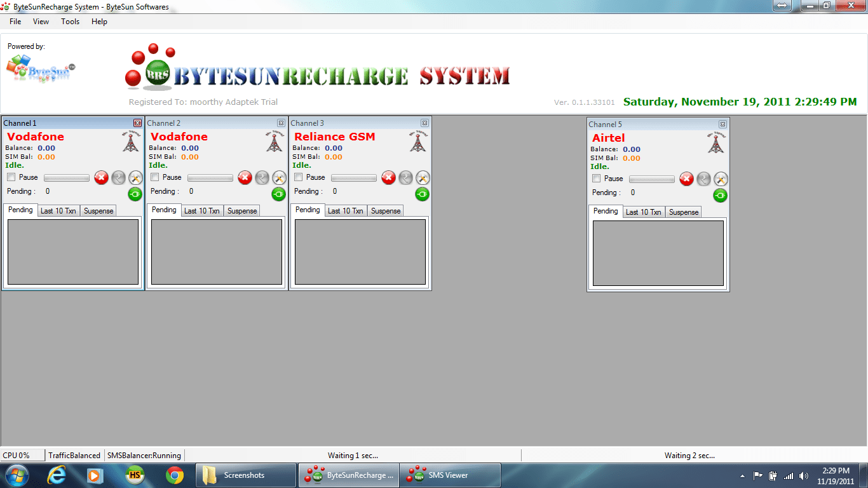Click the red cancel icon in Channel 5
The image size is (868, 488).
coord(686,179)
